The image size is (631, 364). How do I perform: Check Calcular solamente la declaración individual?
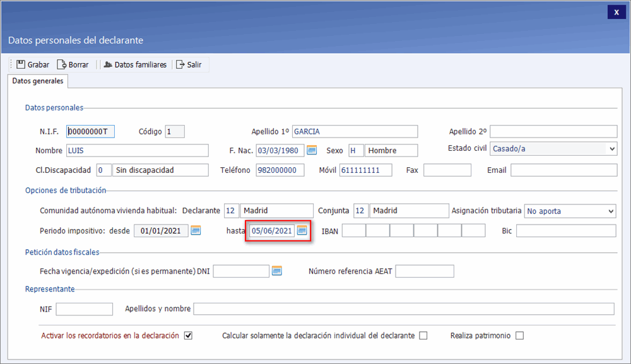423,336
